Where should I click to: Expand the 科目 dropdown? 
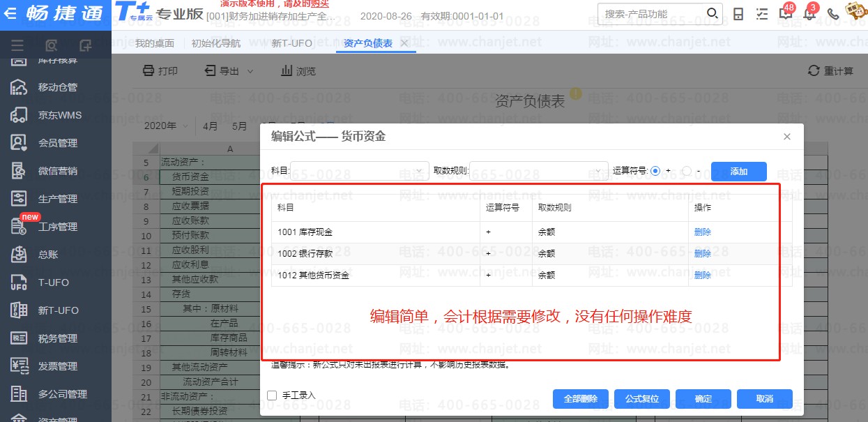tap(418, 171)
